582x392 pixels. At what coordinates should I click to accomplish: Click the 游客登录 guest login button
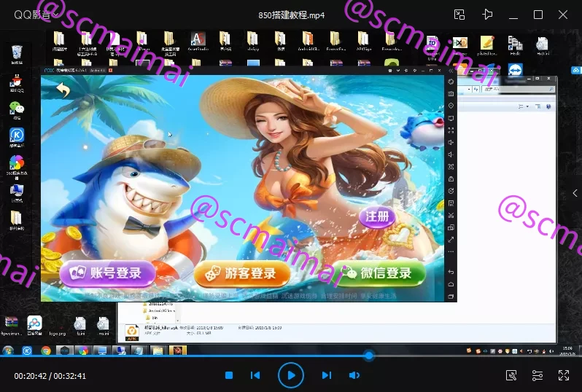pyautogui.click(x=242, y=274)
